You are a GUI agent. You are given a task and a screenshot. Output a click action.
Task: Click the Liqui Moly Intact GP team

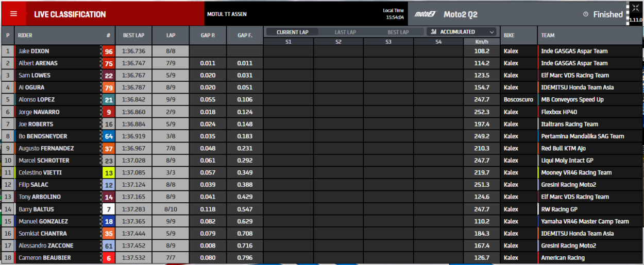pyautogui.click(x=567, y=161)
